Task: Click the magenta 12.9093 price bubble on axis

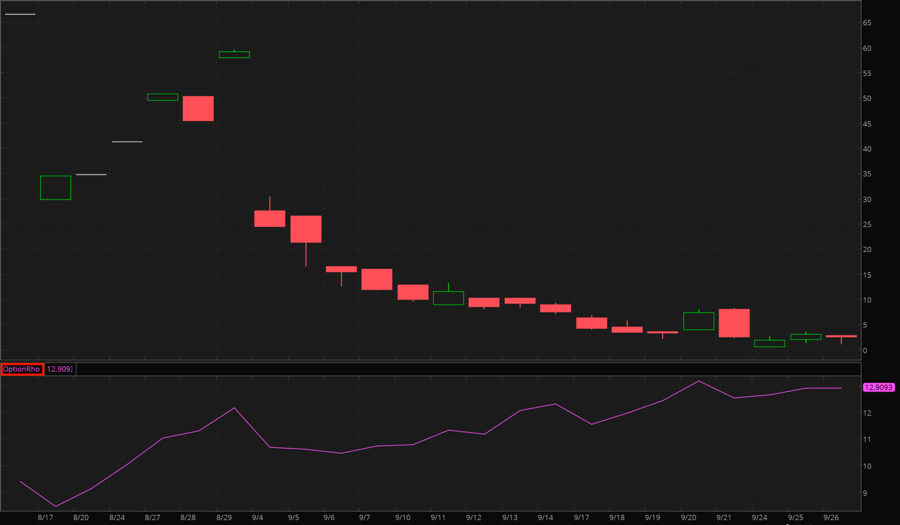Action: click(x=879, y=387)
